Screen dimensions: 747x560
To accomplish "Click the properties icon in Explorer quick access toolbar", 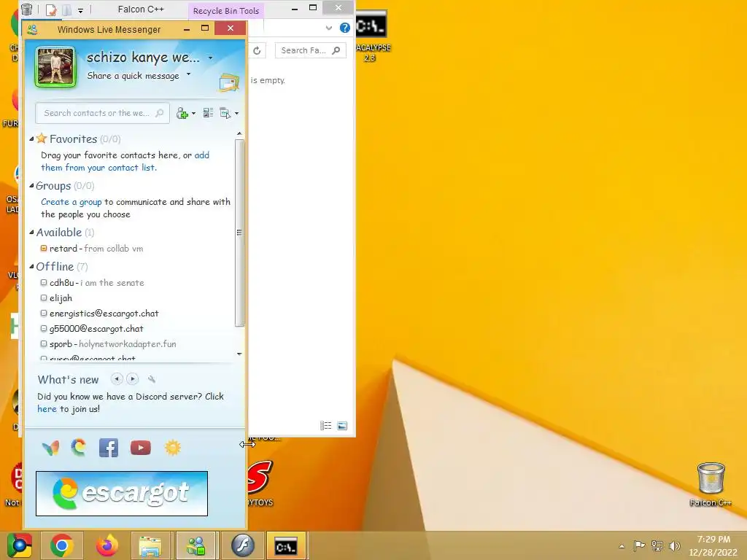I will tap(51, 9).
